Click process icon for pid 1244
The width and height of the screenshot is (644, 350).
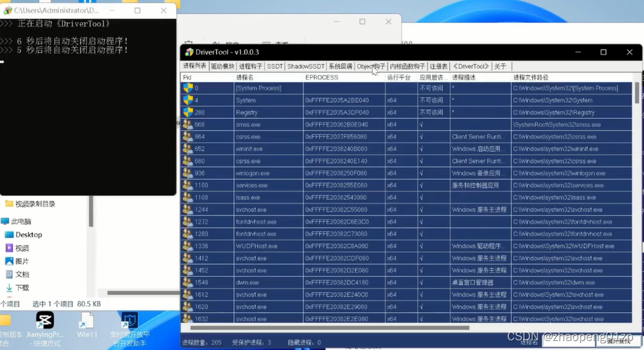click(188, 210)
